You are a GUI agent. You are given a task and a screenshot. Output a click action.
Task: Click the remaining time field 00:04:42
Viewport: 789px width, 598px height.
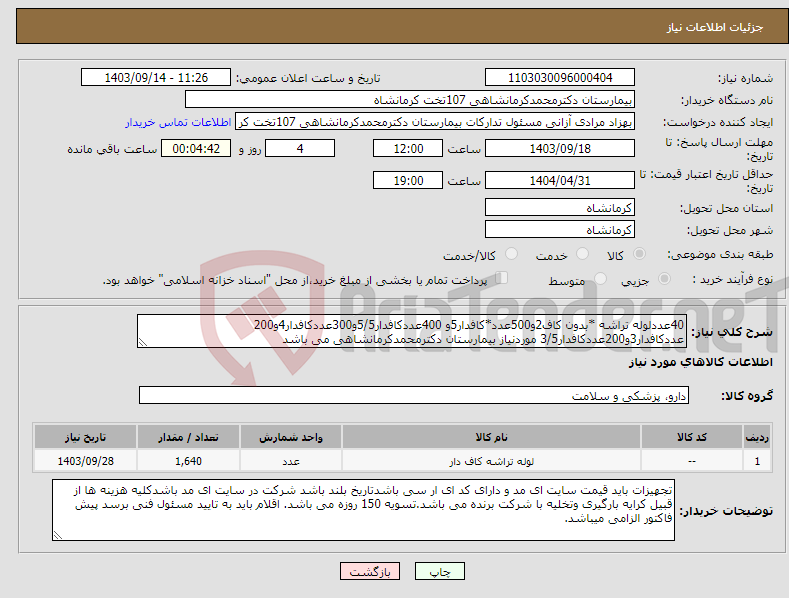pos(196,148)
